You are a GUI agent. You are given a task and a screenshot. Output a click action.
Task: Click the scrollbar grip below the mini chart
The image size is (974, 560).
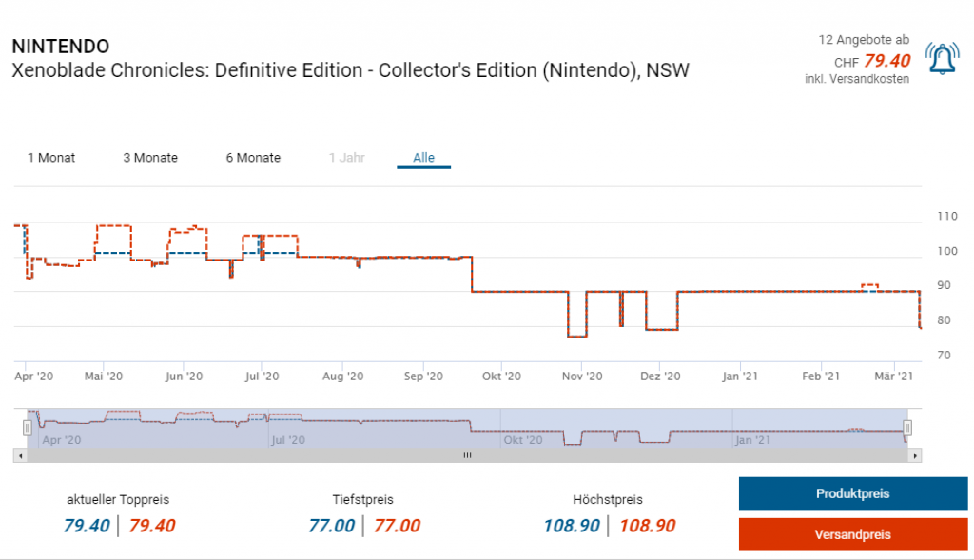pyautogui.click(x=467, y=456)
